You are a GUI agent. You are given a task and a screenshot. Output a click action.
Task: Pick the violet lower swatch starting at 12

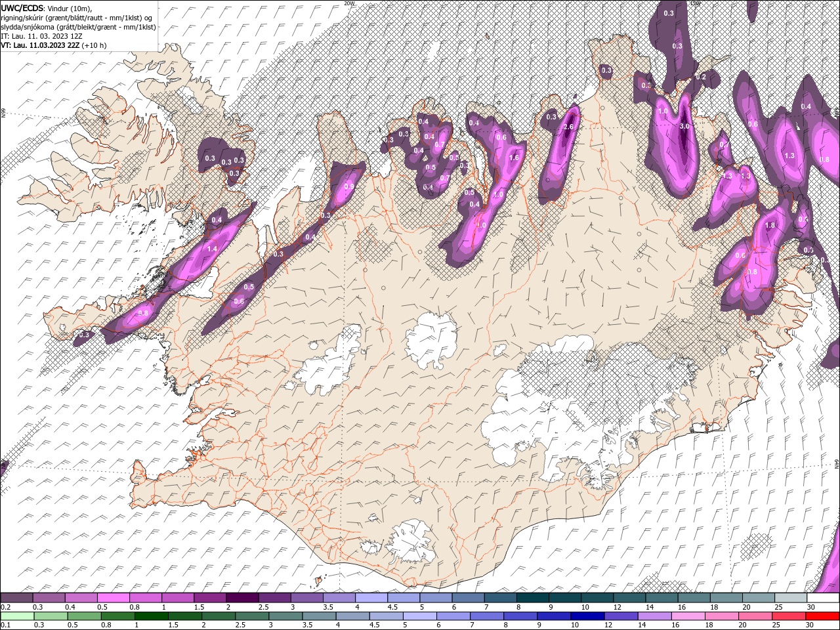621,616
